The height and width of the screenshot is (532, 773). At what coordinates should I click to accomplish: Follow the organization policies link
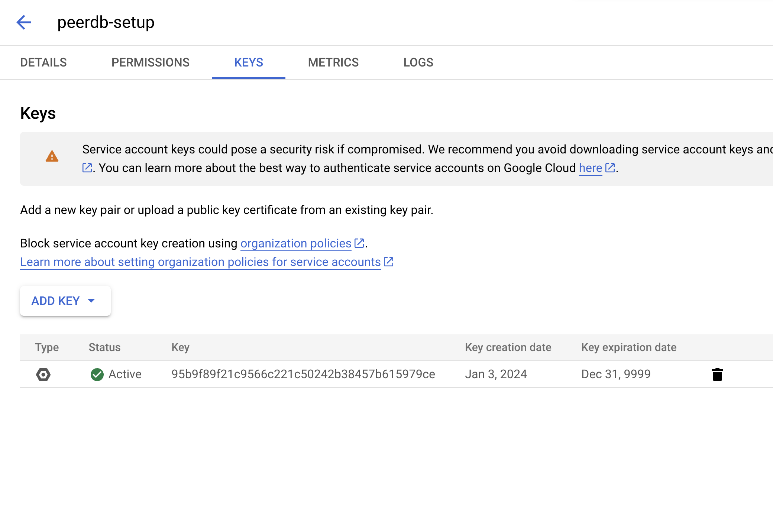pos(296,243)
